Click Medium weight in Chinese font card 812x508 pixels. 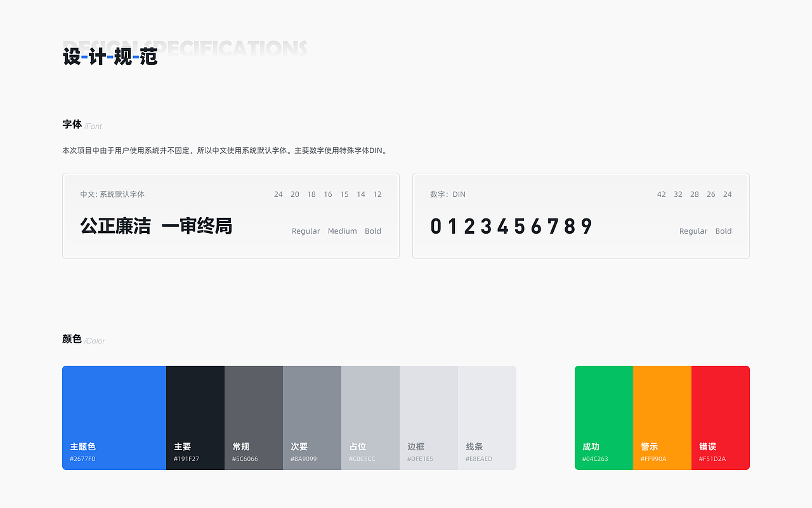(x=343, y=231)
